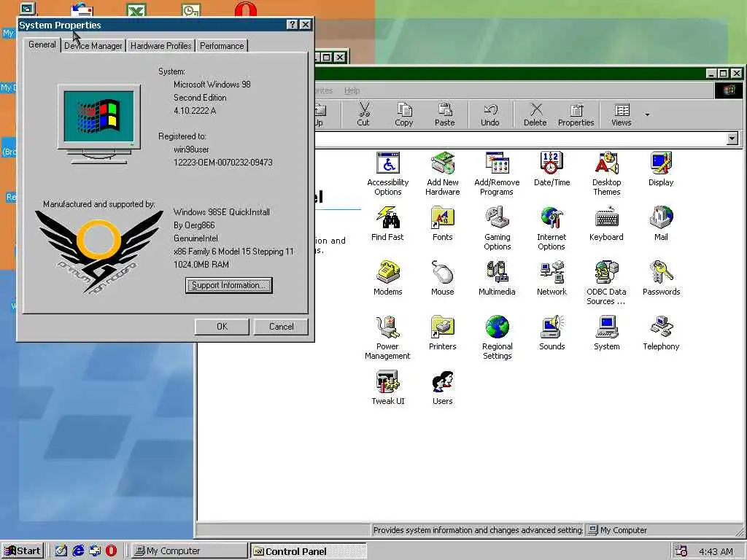Image resolution: width=747 pixels, height=560 pixels.
Task: Click the Paste toolbar button
Action: coord(444,114)
